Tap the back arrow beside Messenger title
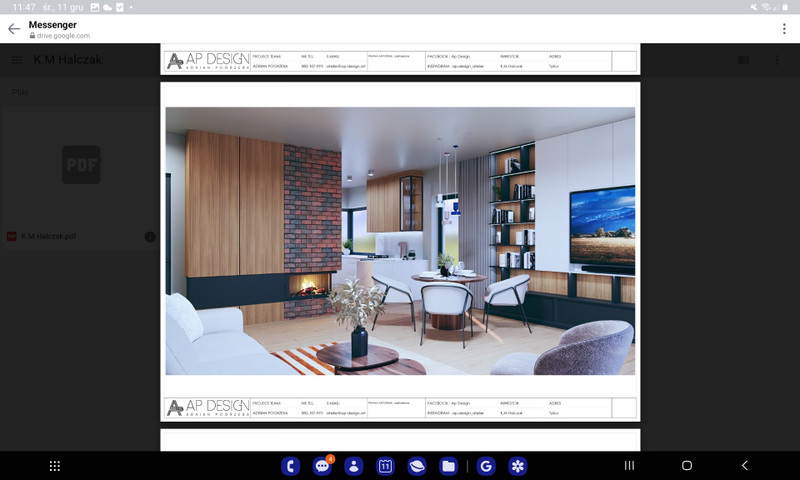The height and width of the screenshot is (480, 800). pos(14,29)
